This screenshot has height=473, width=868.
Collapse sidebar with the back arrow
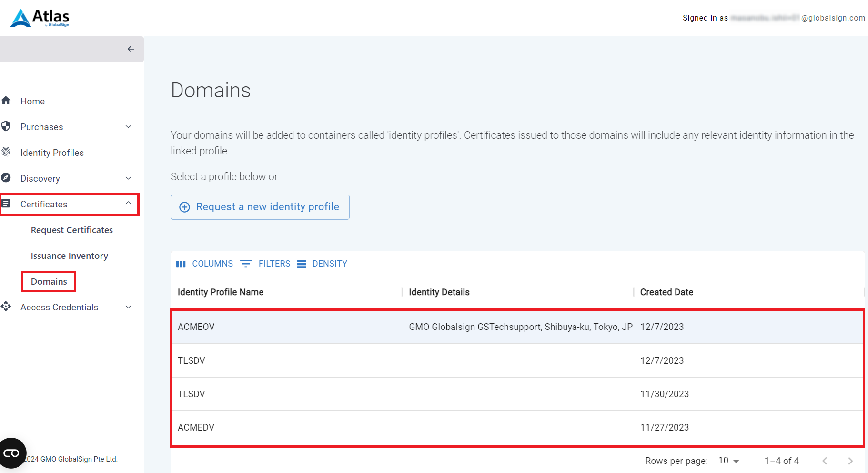pyautogui.click(x=131, y=49)
